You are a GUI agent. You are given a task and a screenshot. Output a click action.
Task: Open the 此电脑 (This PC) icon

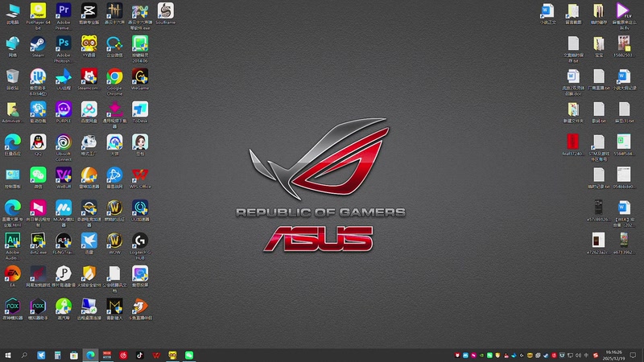click(x=12, y=13)
